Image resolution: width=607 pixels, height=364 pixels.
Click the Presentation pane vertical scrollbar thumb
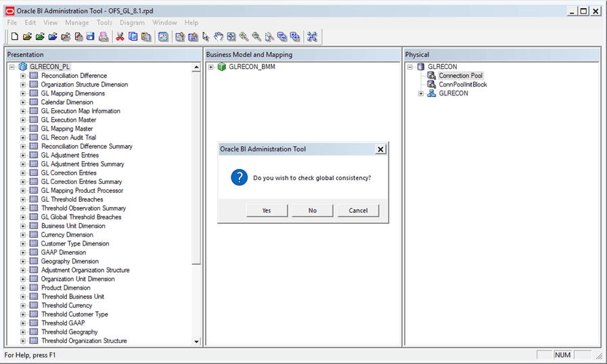pyautogui.click(x=196, y=168)
